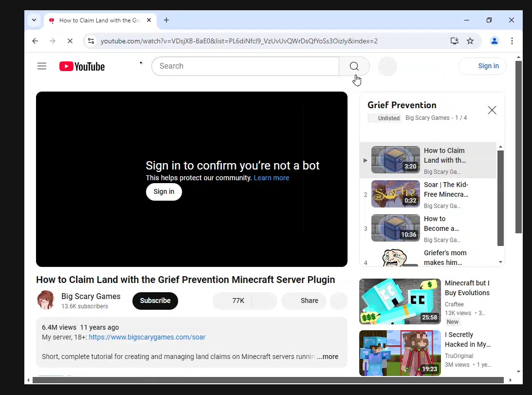
Task: Click the video title heading
Action: pyautogui.click(x=185, y=280)
